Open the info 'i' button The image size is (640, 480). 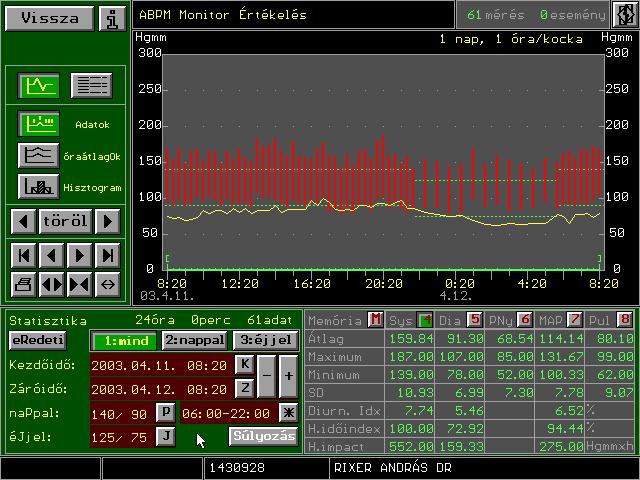[112, 18]
